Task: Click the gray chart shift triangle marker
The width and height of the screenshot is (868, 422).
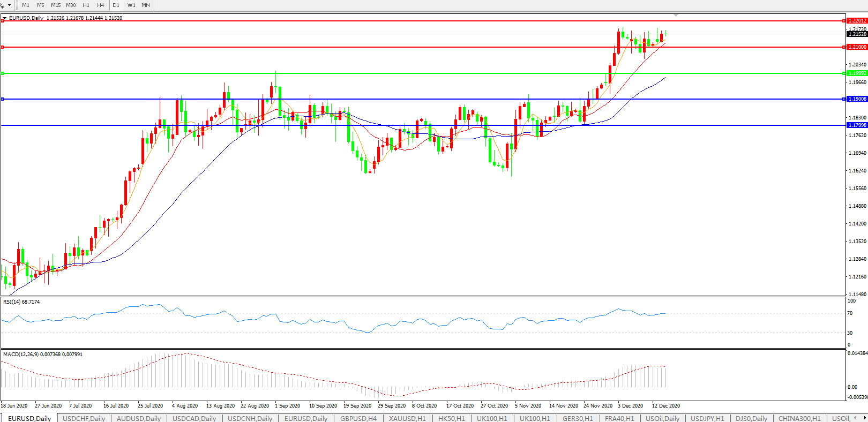Action: [x=676, y=15]
